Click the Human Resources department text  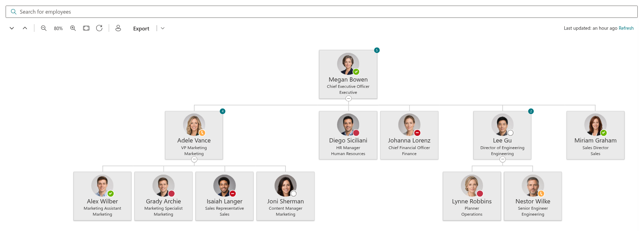click(x=348, y=154)
